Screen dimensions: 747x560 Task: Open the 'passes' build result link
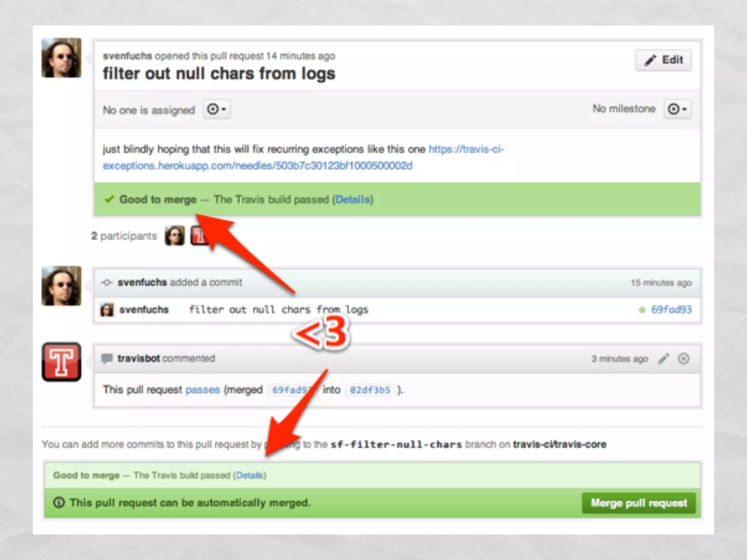(x=202, y=390)
